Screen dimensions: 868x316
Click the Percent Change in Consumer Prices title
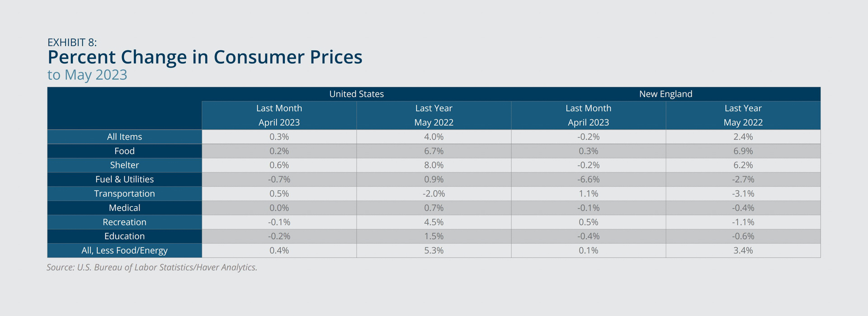tap(205, 57)
